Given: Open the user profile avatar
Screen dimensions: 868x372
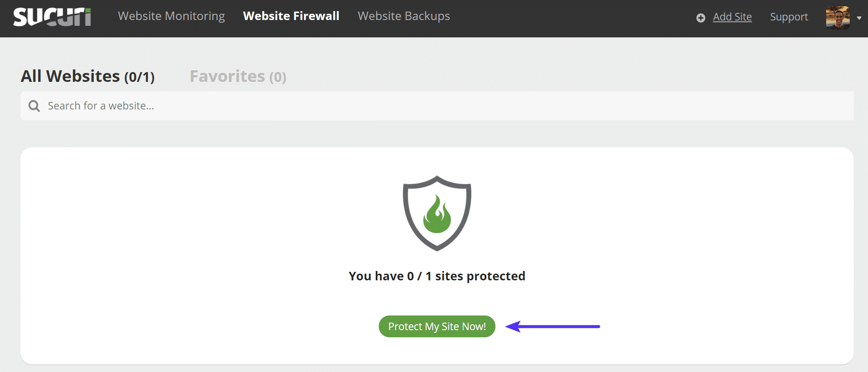Looking at the screenshot, I should (837, 18).
